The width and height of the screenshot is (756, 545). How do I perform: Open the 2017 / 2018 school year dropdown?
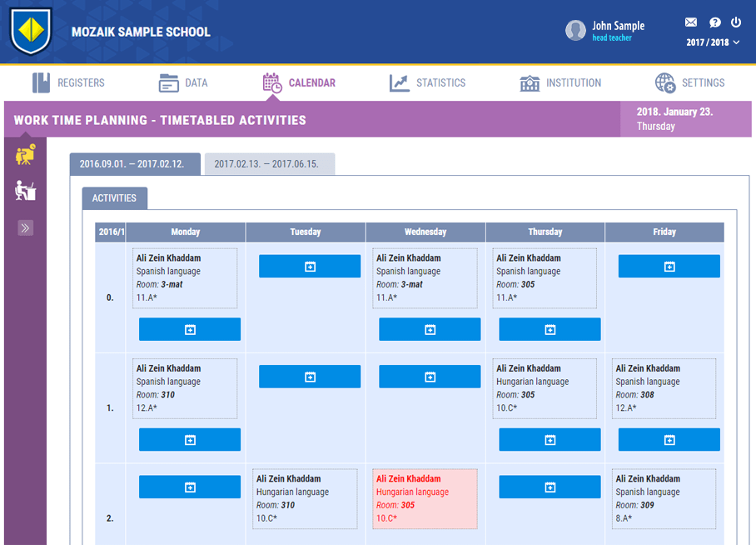(713, 42)
